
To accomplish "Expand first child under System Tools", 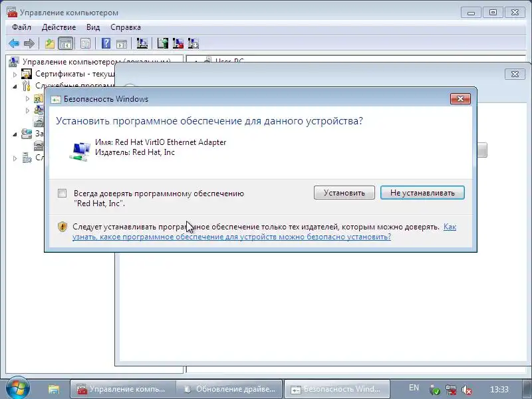I will (x=27, y=98).
